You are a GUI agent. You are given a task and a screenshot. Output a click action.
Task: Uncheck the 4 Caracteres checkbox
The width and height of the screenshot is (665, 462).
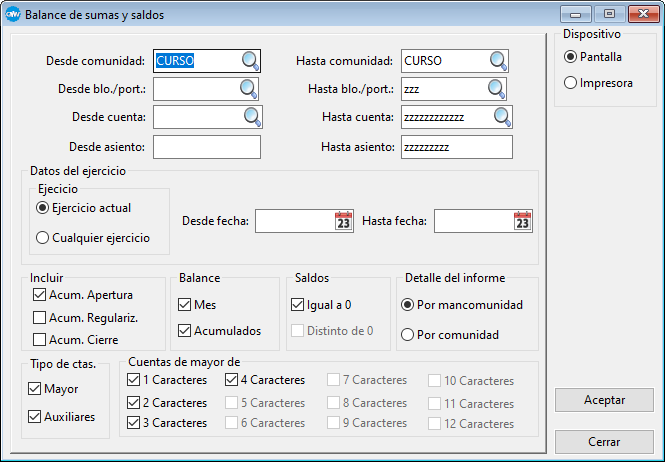[232, 380]
